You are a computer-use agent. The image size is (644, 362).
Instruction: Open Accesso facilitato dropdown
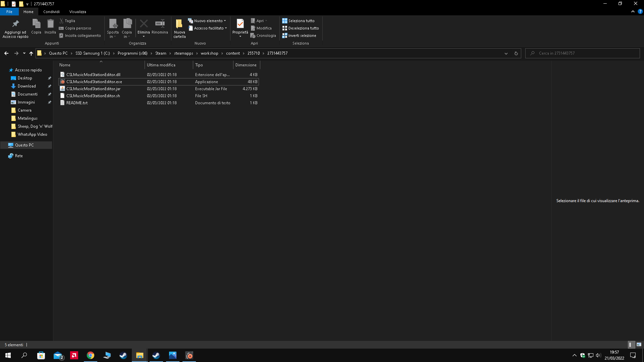click(x=208, y=28)
